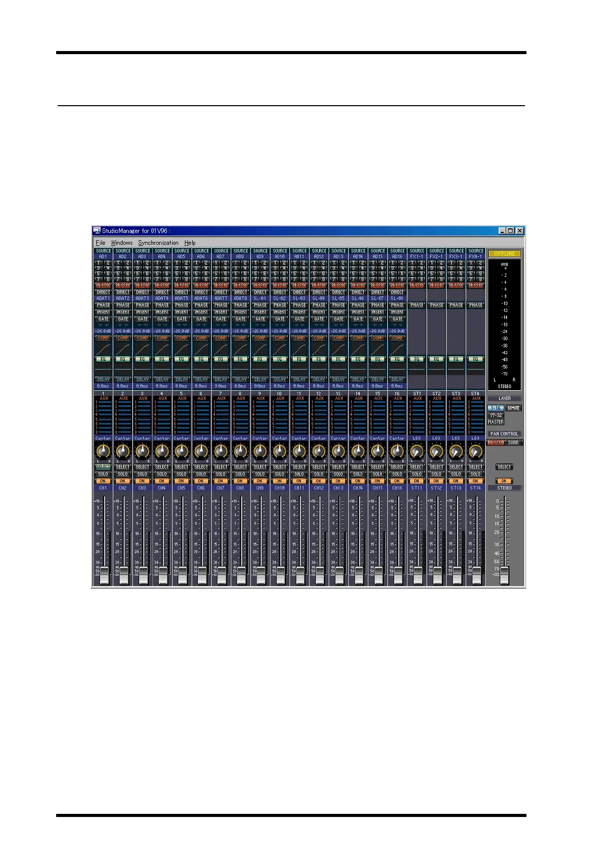Click the OFFLINE status button

[x=504, y=254]
